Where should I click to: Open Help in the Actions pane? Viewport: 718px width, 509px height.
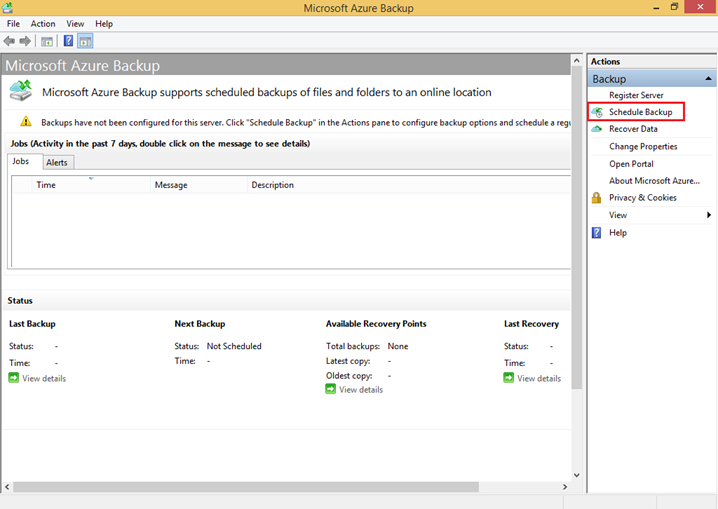pos(618,233)
